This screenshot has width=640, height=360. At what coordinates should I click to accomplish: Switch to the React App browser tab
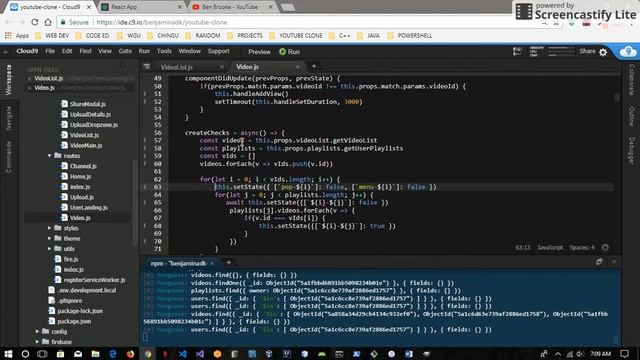tap(141, 7)
